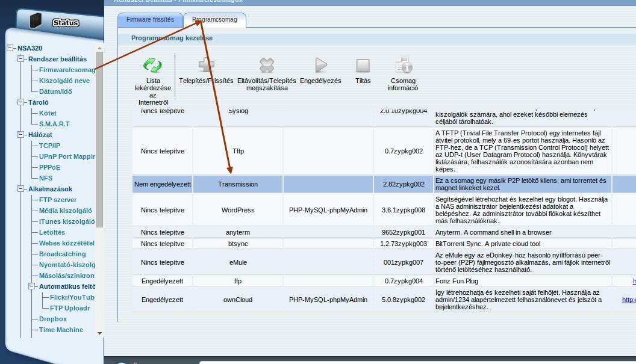Click the Status header label
Image resolution: width=636 pixels, height=364 pixels.
(x=66, y=23)
